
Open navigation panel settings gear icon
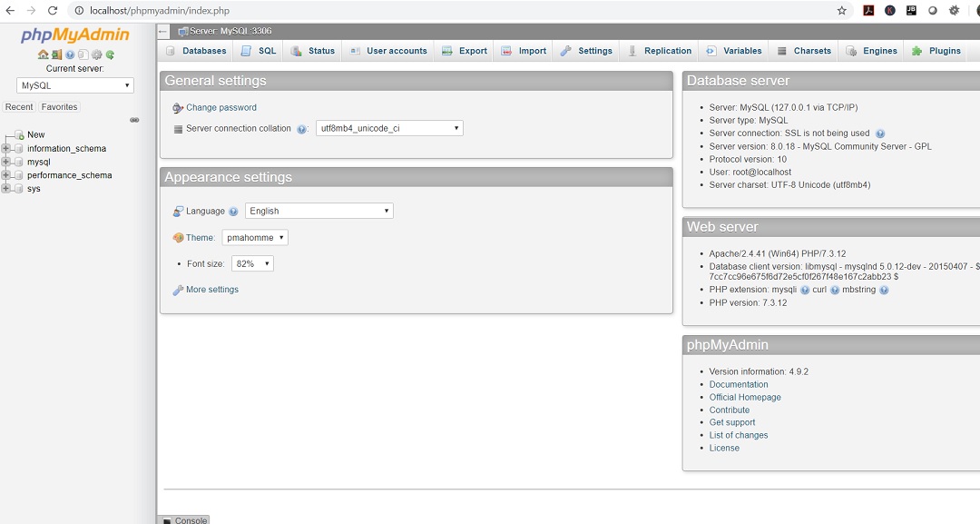[96, 54]
